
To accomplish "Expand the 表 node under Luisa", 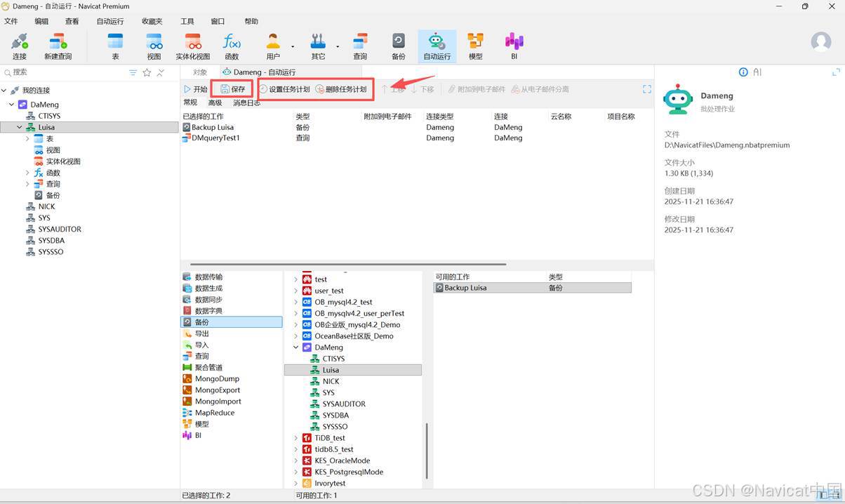I will [x=27, y=139].
